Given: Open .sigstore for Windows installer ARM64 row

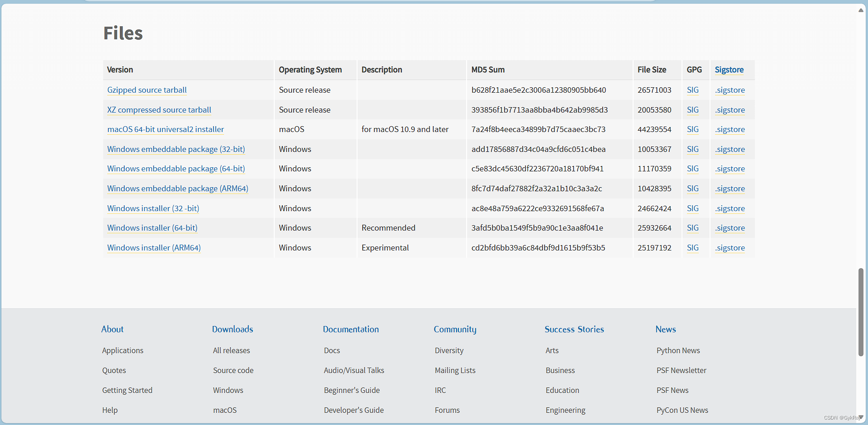Looking at the screenshot, I should pos(730,248).
